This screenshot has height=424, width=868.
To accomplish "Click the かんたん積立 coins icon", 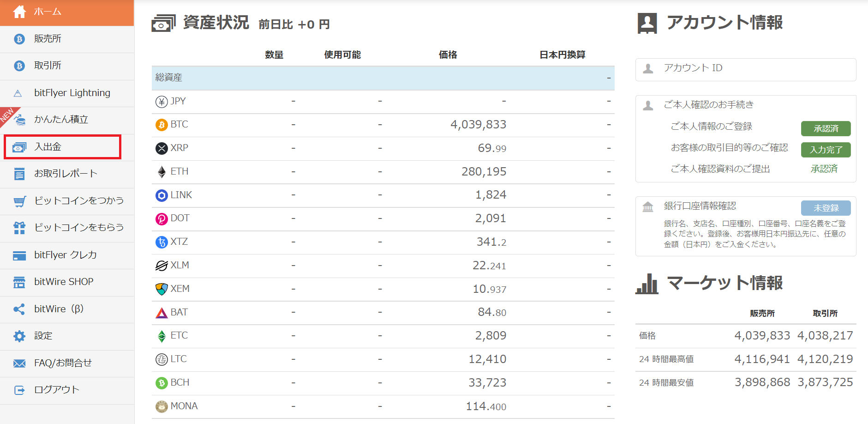I will (x=19, y=120).
